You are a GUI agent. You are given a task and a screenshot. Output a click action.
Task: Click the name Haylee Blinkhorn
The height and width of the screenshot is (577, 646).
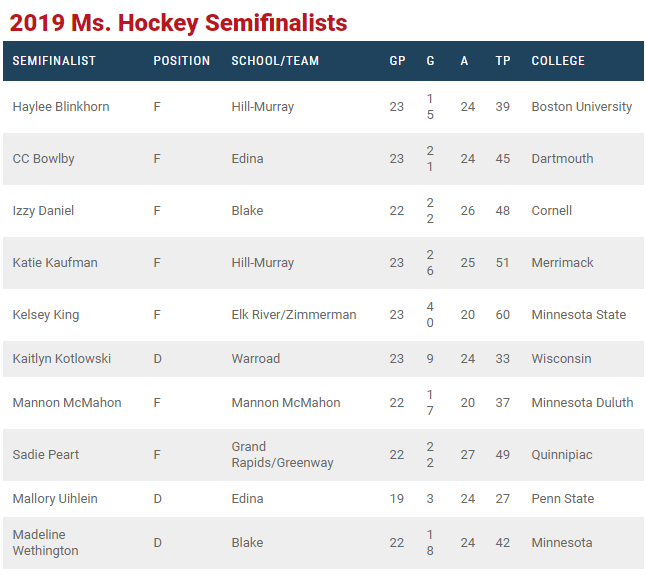pos(61,107)
